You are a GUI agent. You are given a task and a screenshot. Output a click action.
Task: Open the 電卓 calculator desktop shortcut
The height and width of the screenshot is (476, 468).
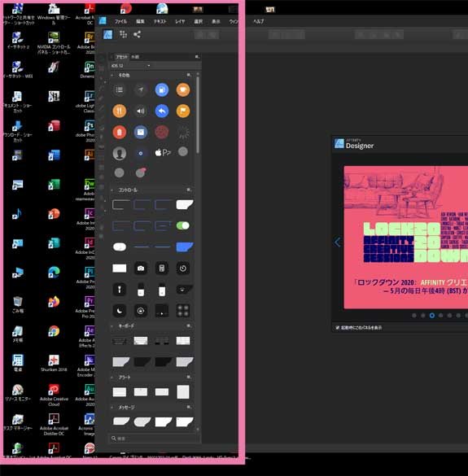pos(18,363)
